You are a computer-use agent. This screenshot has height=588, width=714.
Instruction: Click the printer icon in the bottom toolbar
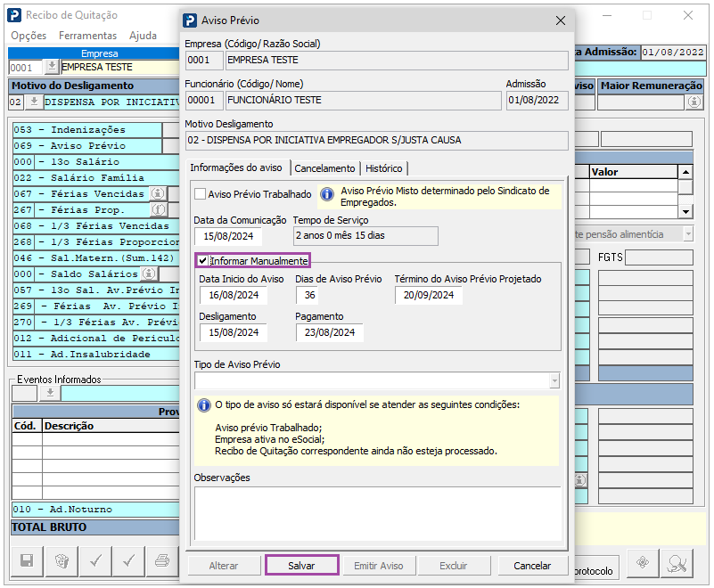[162, 560]
